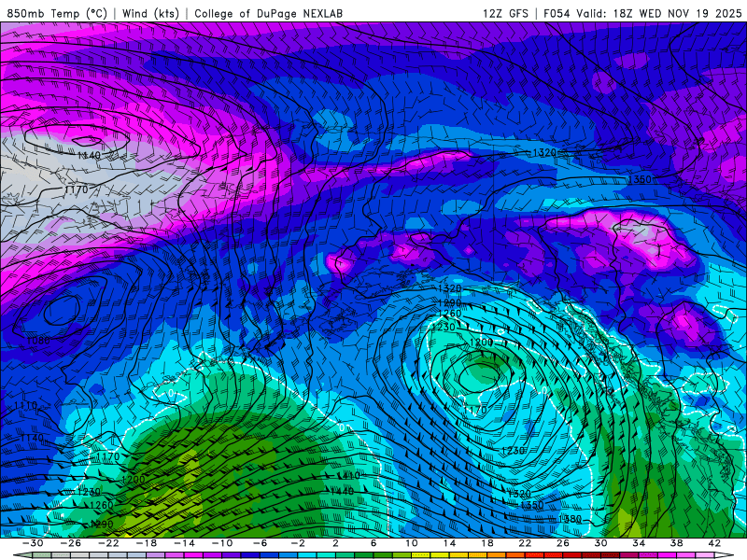
Task: Click the -30 colorbar label
Action: coord(33,543)
